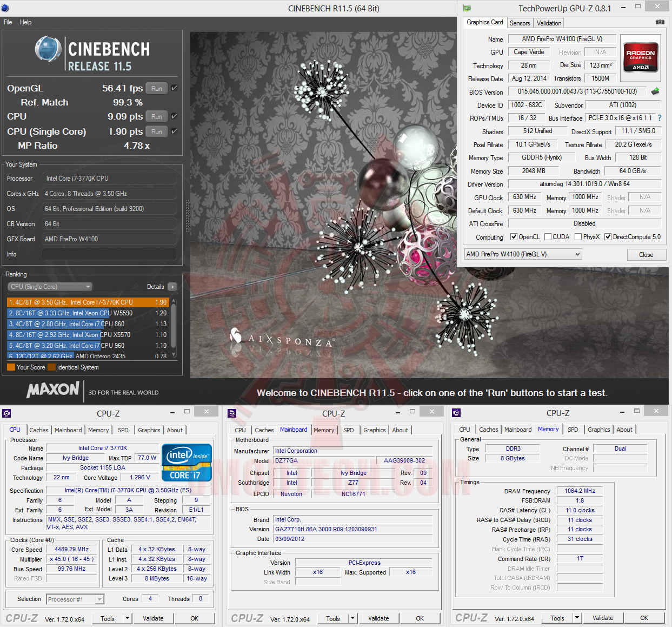Click Tools button in Mainboard CPU-Z window
The height and width of the screenshot is (627, 672).
(x=333, y=618)
